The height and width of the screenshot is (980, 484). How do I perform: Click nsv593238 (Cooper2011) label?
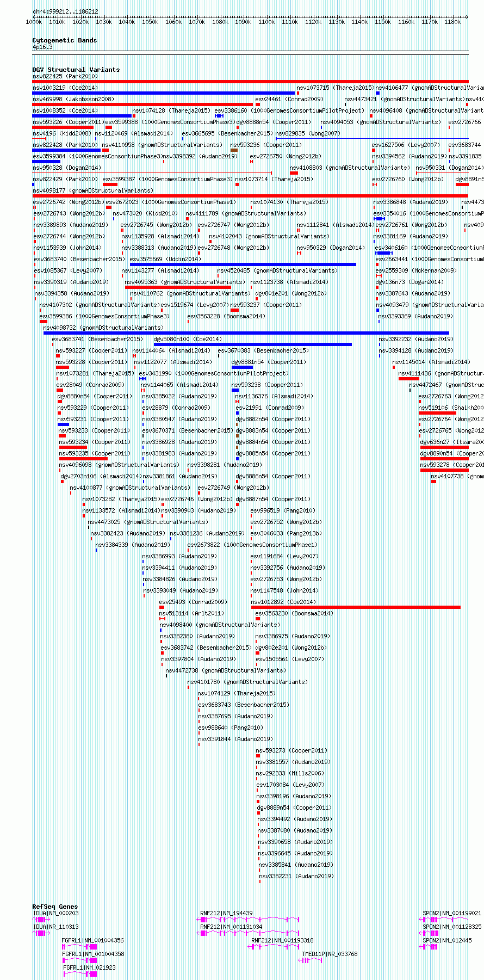(x=268, y=385)
